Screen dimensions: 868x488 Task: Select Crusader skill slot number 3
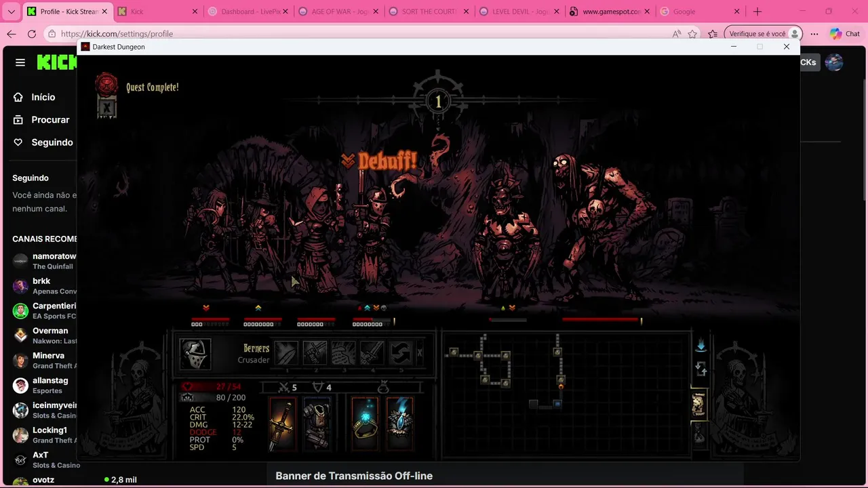pyautogui.click(x=344, y=353)
